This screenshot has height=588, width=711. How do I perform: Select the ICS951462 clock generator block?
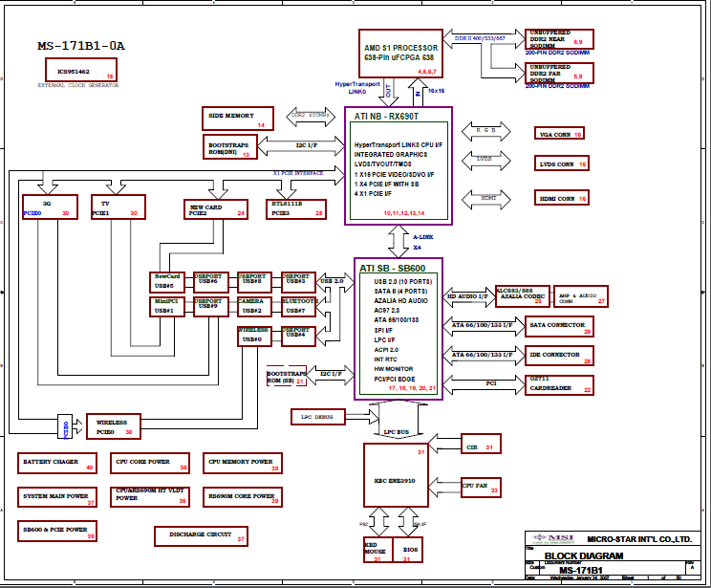tap(81, 70)
